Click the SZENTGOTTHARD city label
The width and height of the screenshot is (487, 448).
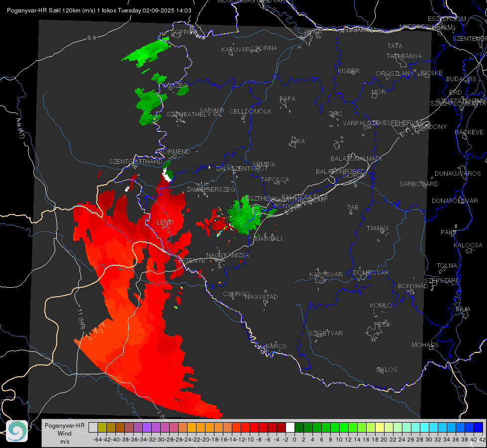pyautogui.click(x=136, y=162)
